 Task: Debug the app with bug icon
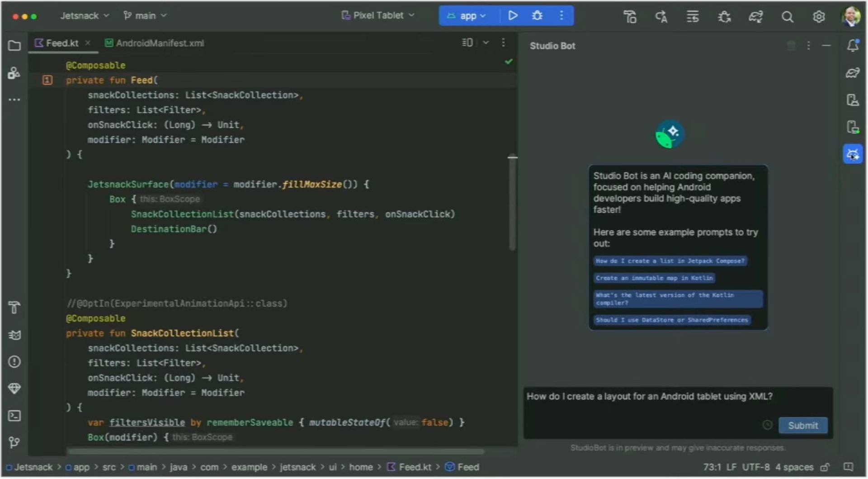537,16
